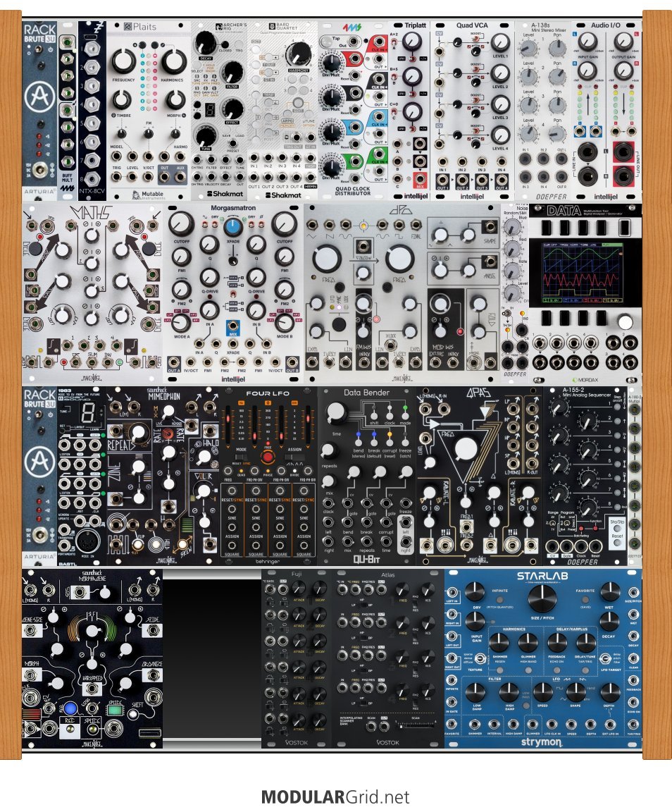Select the Maths module title
672x812 pixels.
pyautogui.click(x=92, y=212)
